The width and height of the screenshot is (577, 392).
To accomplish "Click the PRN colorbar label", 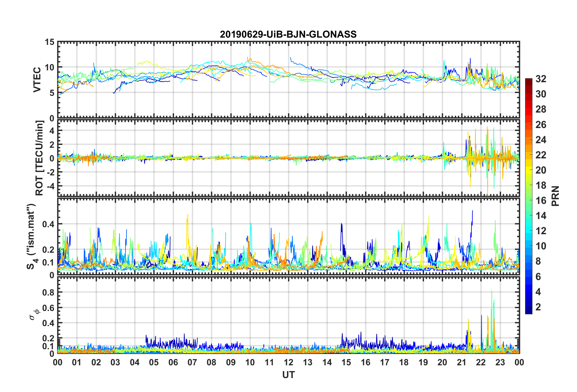I will click(555, 196).
